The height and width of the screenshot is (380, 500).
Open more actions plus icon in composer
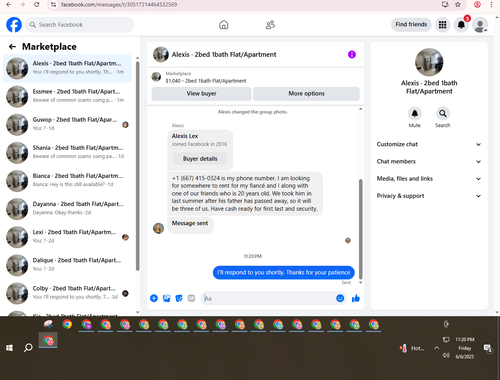pos(154,298)
